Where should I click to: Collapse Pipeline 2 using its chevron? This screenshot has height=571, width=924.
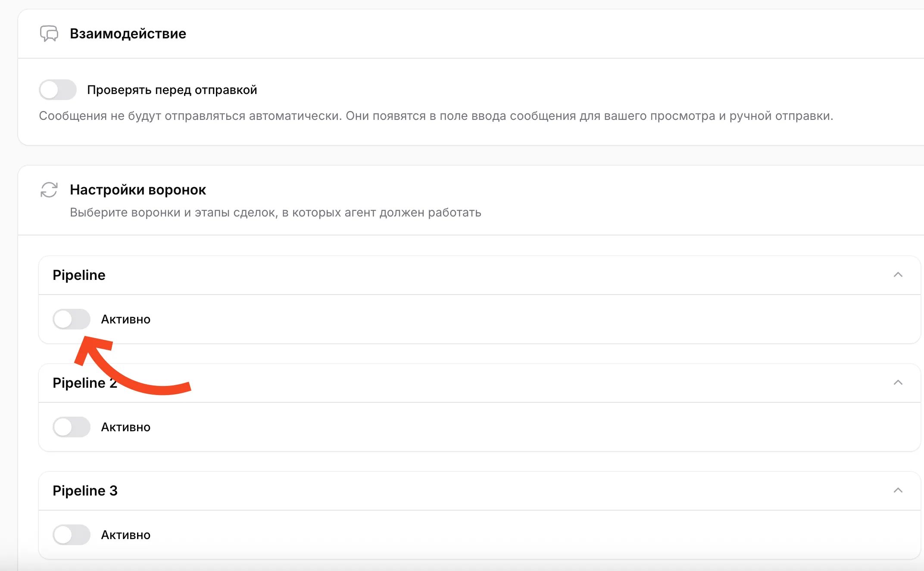point(898,383)
